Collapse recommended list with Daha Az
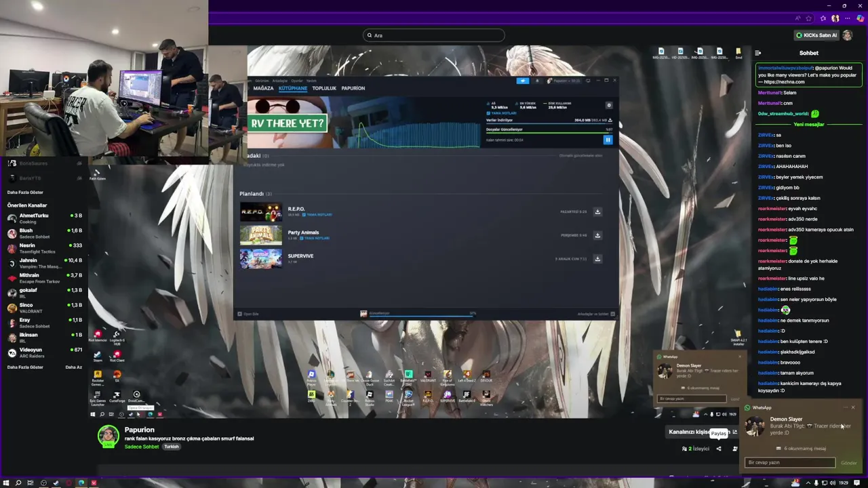 [x=74, y=367]
